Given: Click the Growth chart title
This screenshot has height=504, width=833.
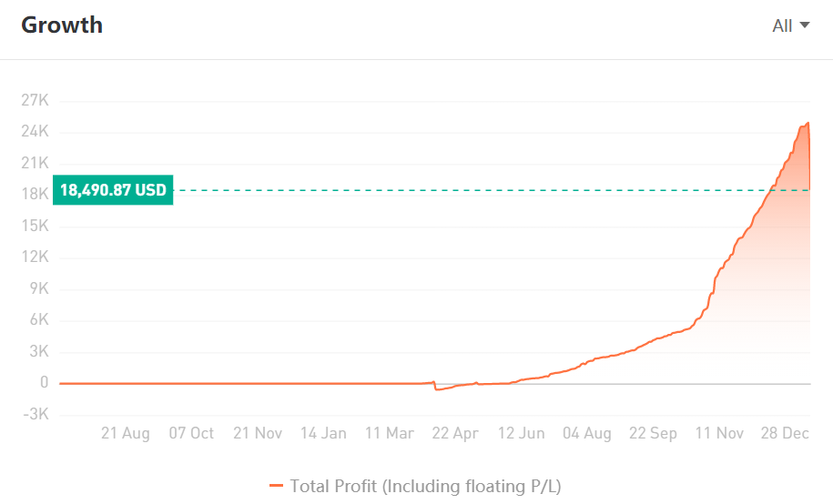Looking at the screenshot, I should pyautogui.click(x=62, y=25).
